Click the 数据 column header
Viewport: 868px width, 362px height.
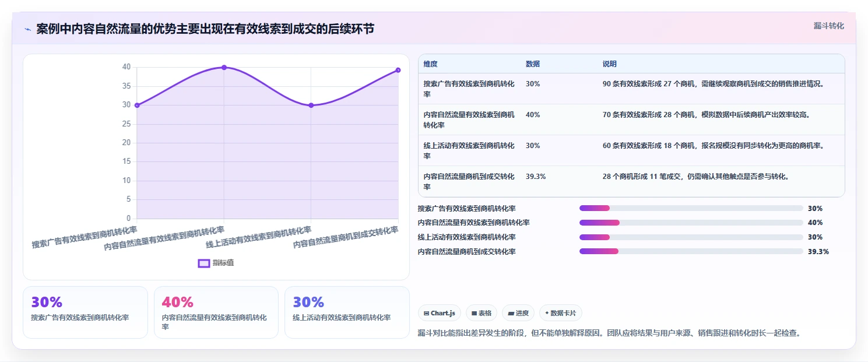coord(533,64)
